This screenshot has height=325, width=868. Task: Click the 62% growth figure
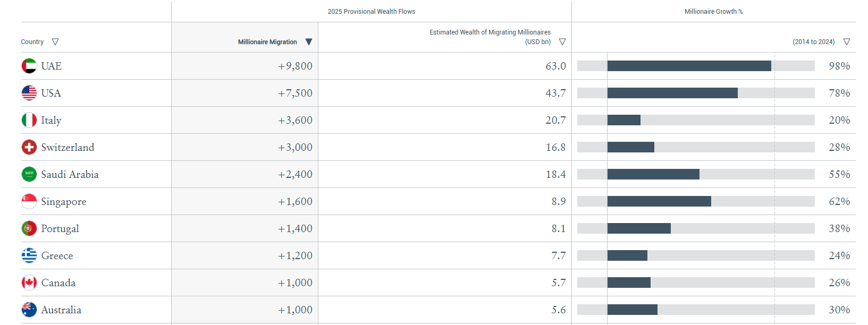pos(839,201)
